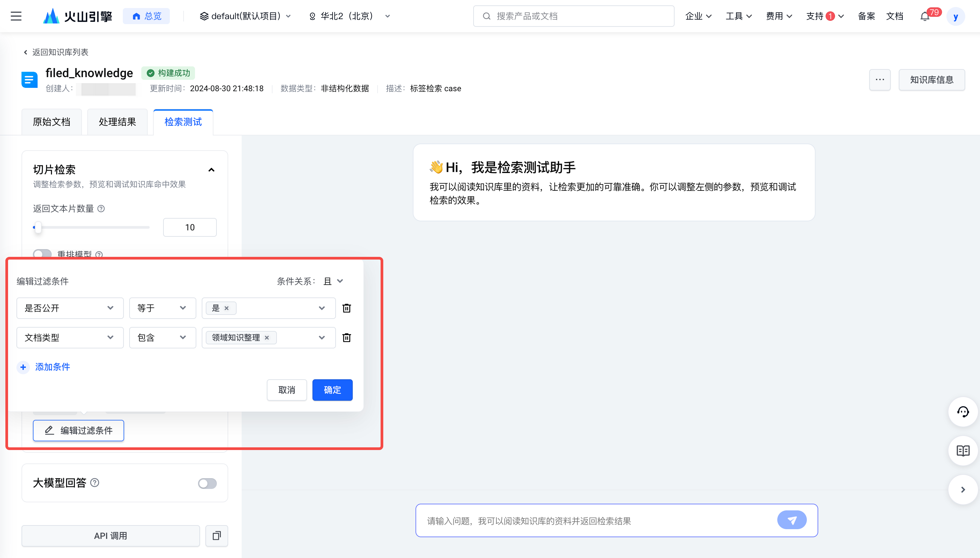
Task: Select the 检索测试 tab
Action: (x=183, y=122)
